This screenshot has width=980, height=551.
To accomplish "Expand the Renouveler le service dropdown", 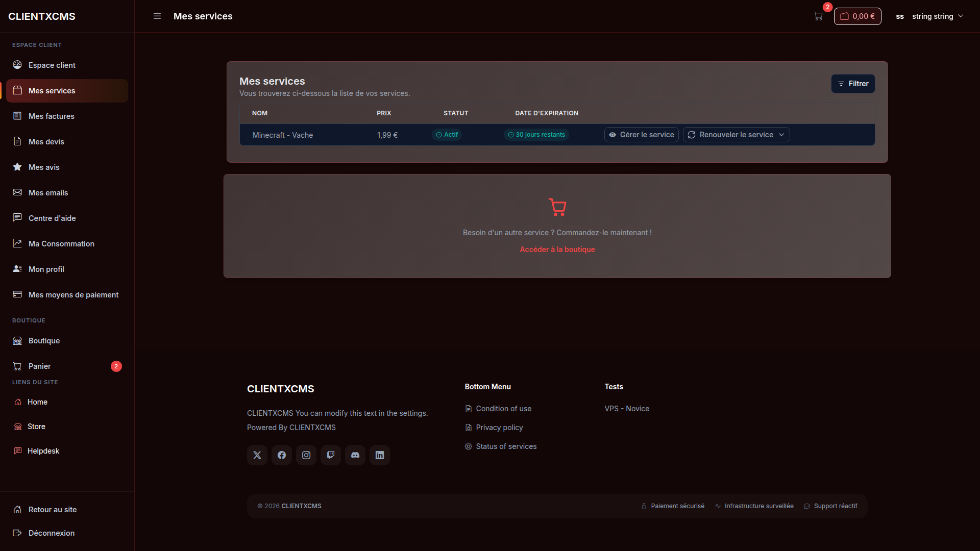I will [x=736, y=135].
